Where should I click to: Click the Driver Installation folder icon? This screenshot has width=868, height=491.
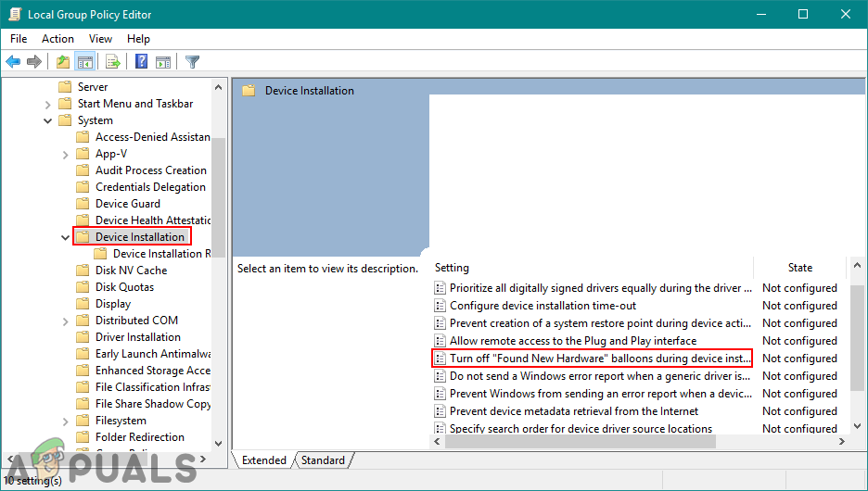click(83, 336)
